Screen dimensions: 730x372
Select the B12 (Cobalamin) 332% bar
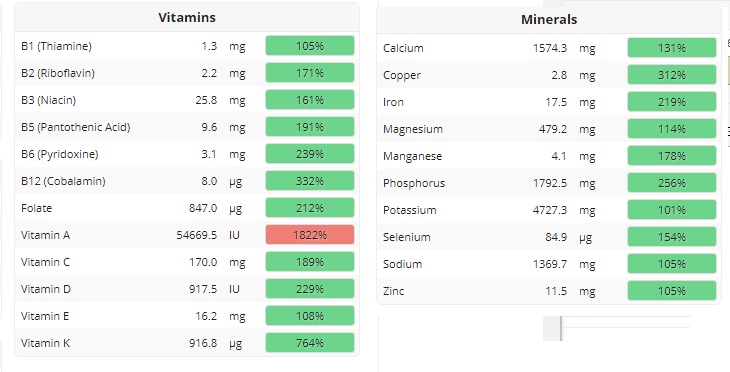click(x=310, y=181)
